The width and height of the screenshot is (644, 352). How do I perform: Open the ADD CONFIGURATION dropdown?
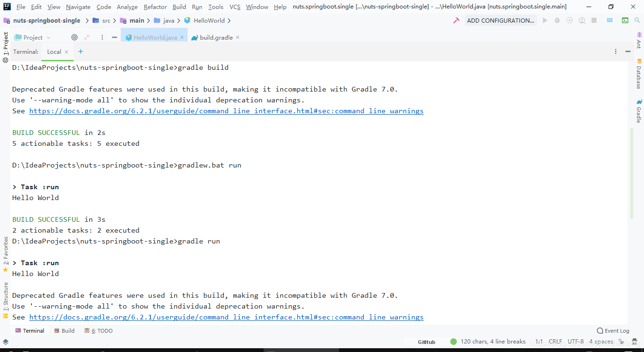click(501, 20)
